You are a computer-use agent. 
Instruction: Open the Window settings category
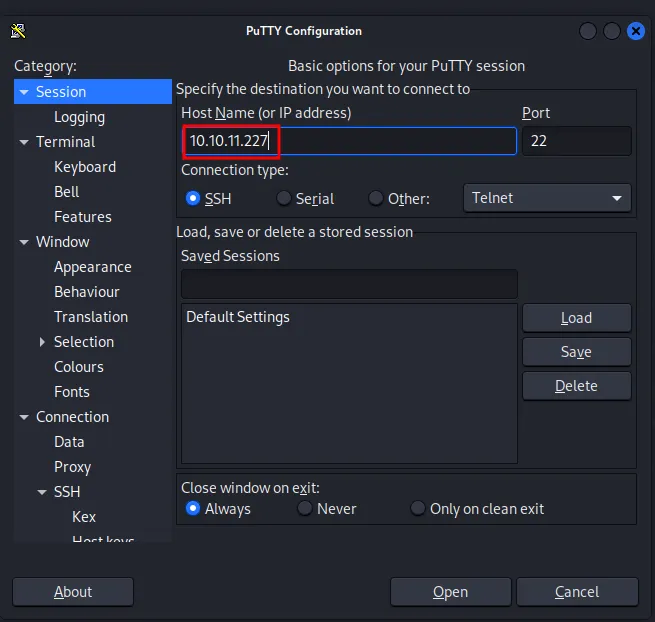pos(63,241)
